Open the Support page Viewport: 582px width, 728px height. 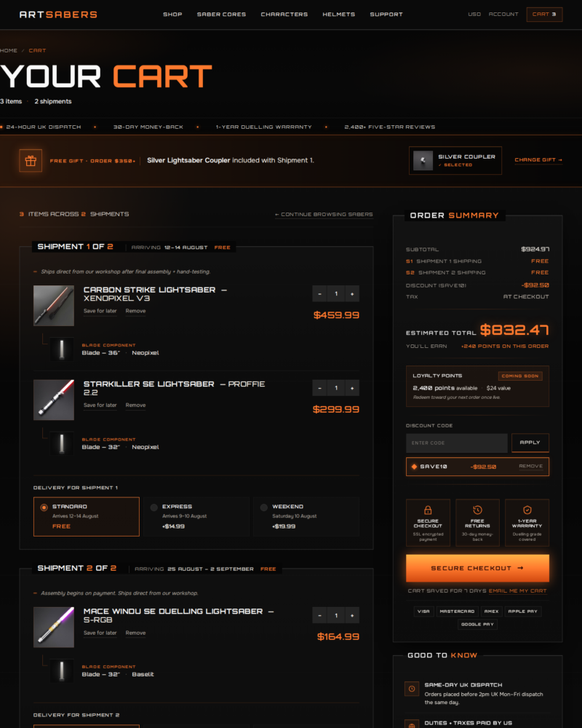click(386, 15)
